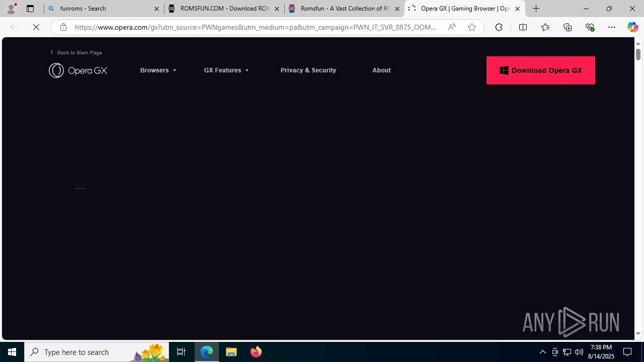Click the address bar URL field

tap(256, 27)
